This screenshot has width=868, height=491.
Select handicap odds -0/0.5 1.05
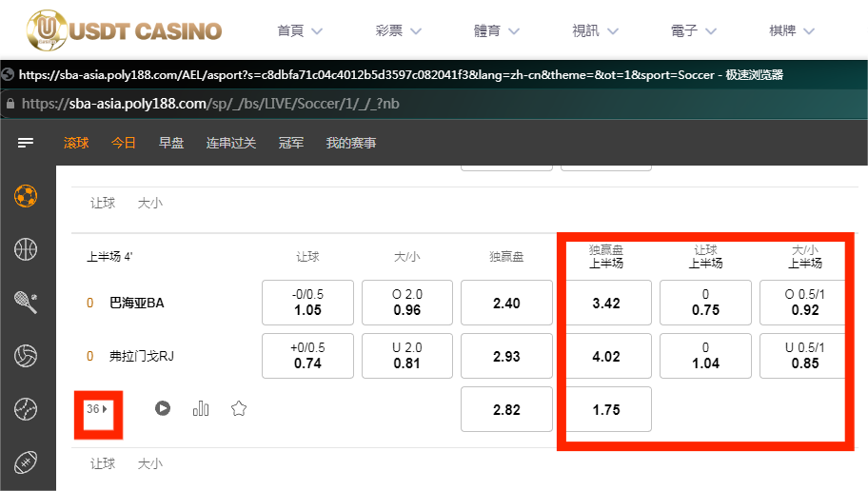(307, 303)
